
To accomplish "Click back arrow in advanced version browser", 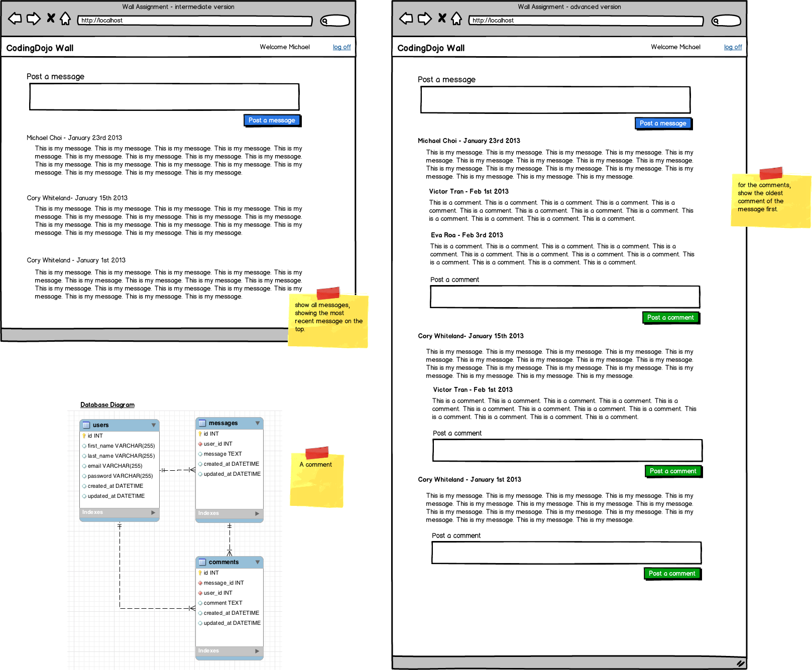I will (x=406, y=19).
